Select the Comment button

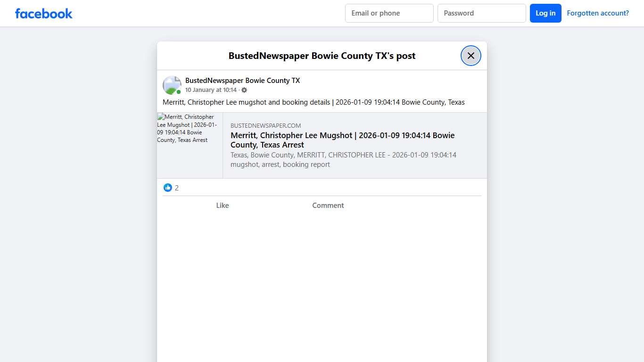click(x=328, y=206)
